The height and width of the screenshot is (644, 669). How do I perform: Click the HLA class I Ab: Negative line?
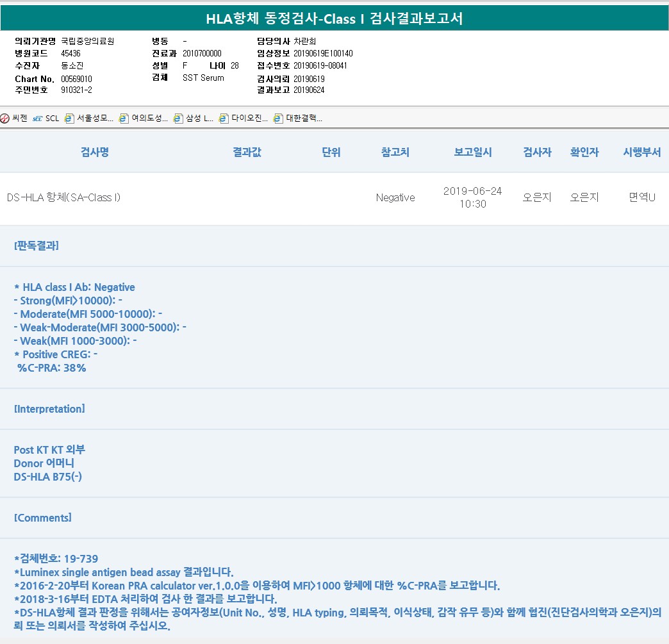tap(75, 287)
